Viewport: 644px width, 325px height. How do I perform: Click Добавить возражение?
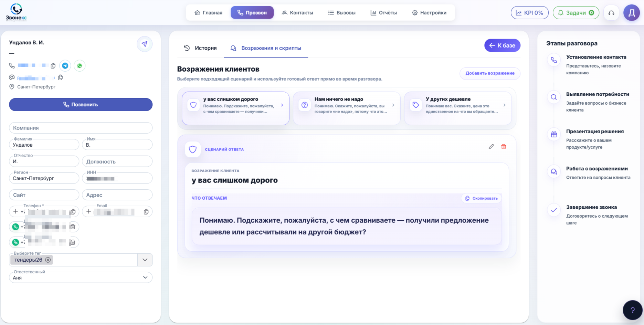point(490,73)
